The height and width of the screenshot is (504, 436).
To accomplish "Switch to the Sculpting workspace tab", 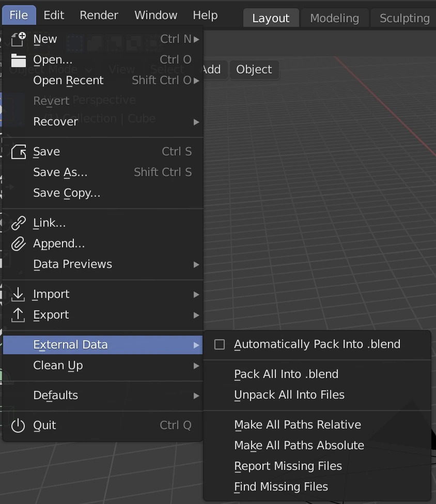I will pyautogui.click(x=404, y=18).
